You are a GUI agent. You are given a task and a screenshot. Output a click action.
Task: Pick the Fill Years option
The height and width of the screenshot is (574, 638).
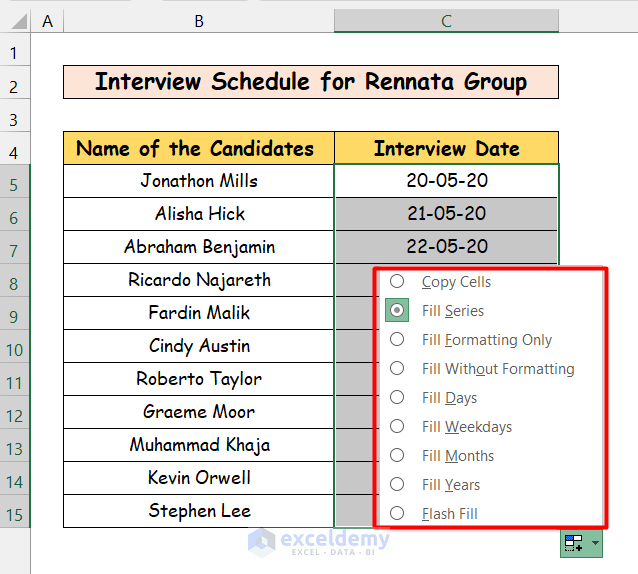397,485
